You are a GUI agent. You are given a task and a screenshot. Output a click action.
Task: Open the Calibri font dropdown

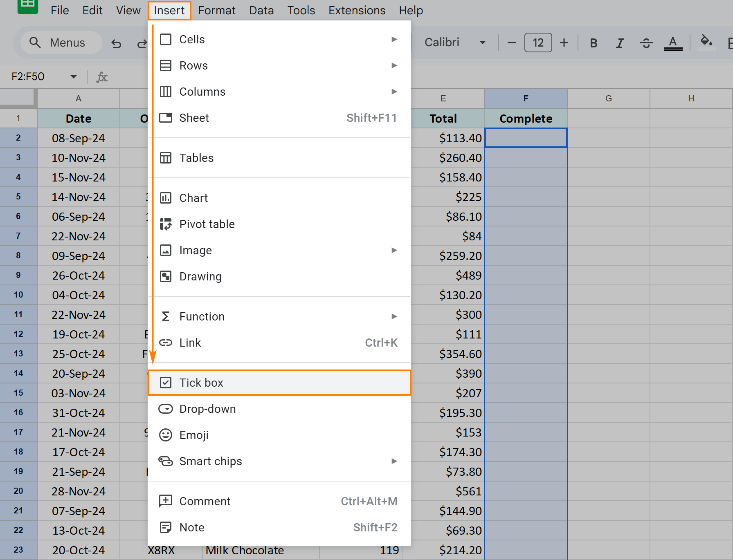[x=455, y=43]
